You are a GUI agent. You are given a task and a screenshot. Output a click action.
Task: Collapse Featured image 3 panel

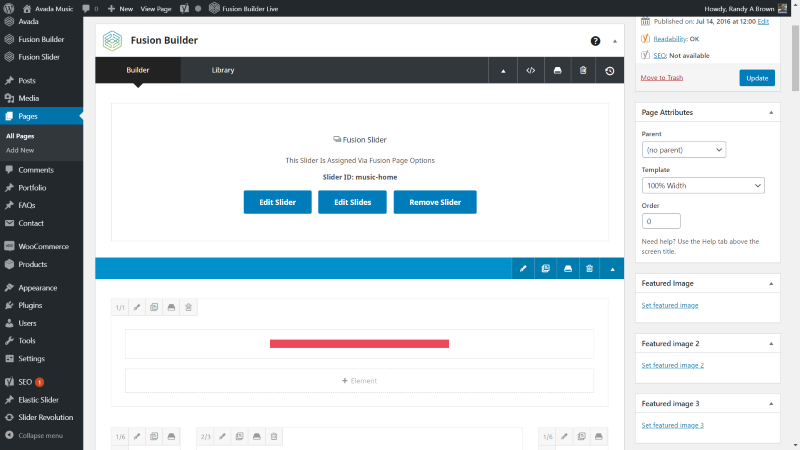(x=771, y=404)
